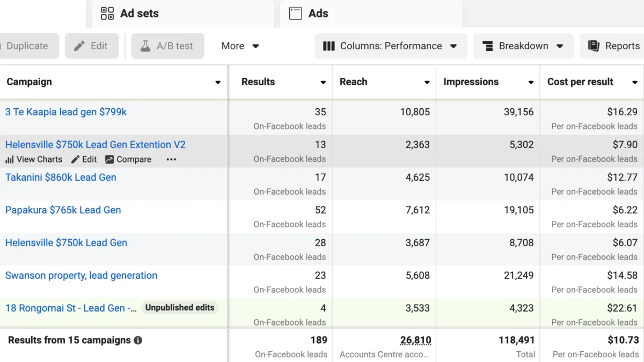Open the Papakura $765k Lead Gen campaign
The height and width of the screenshot is (362, 644).
point(63,210)
